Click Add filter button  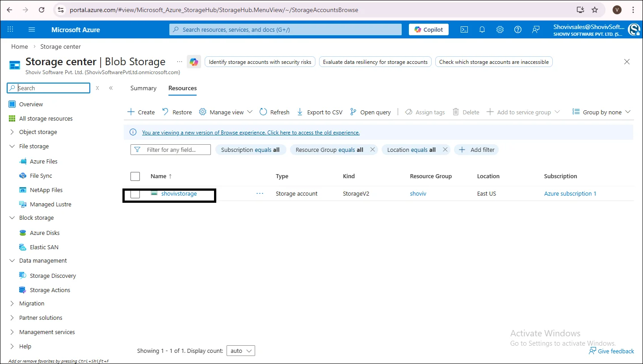pyautogui.click(x=476, y=150)
